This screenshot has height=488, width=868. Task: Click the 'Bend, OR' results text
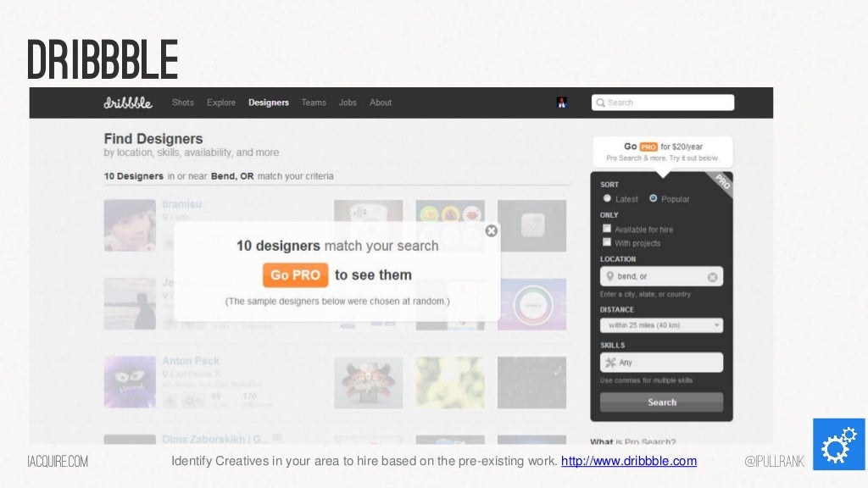[232, 176]
